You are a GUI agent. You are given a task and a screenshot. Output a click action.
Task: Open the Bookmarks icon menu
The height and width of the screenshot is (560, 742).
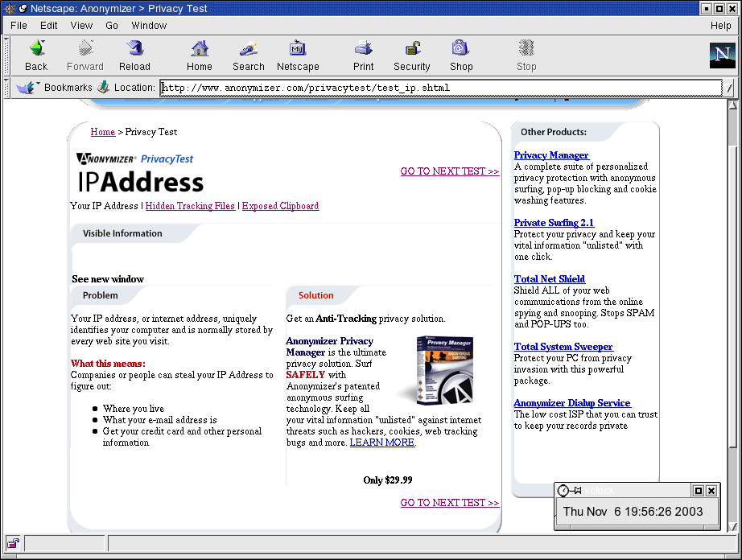click(26, 88)
